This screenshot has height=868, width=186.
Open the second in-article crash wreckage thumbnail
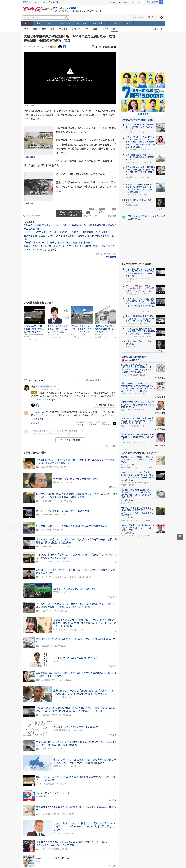point(39,186)
